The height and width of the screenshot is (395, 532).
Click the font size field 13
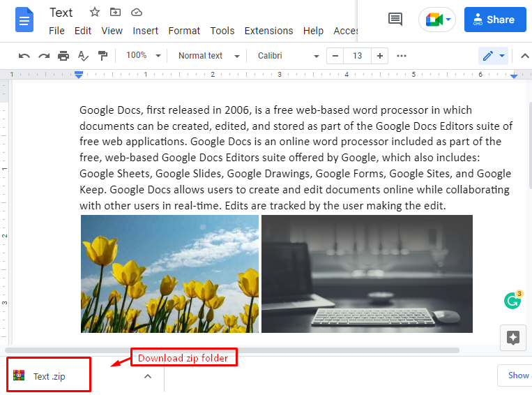[357, 56]
